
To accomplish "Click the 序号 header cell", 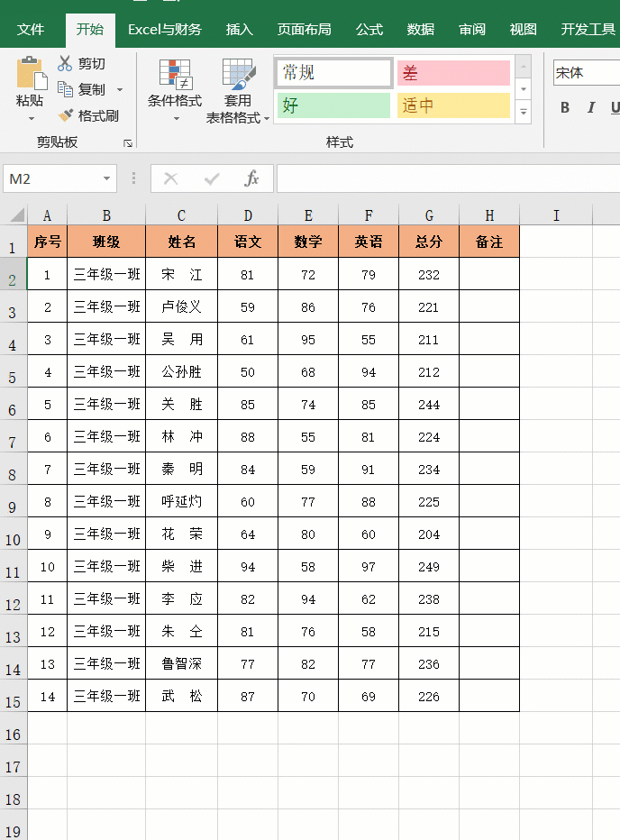I will click(x=47, y=242).
